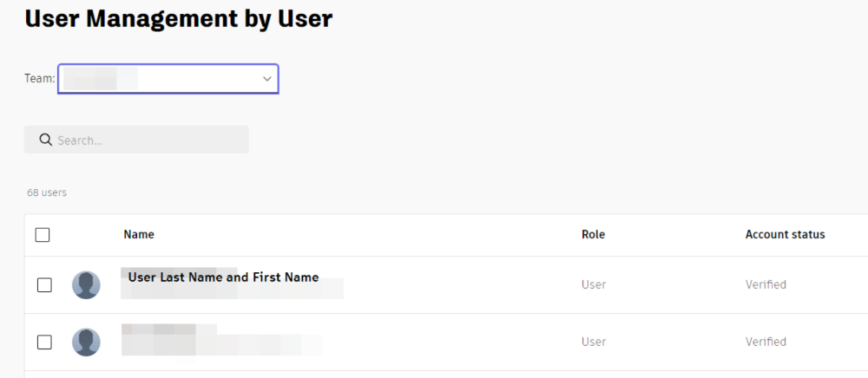
Task: Click the Account status column header
Action: [785, 234]
